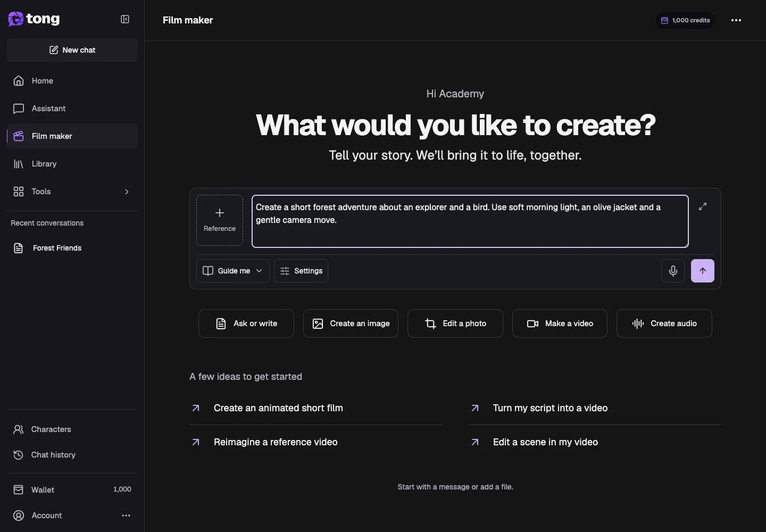Image resolution: width=766 pixels, height=532 pixels.
Task: Open generation Settings
Action: [301, 271]
